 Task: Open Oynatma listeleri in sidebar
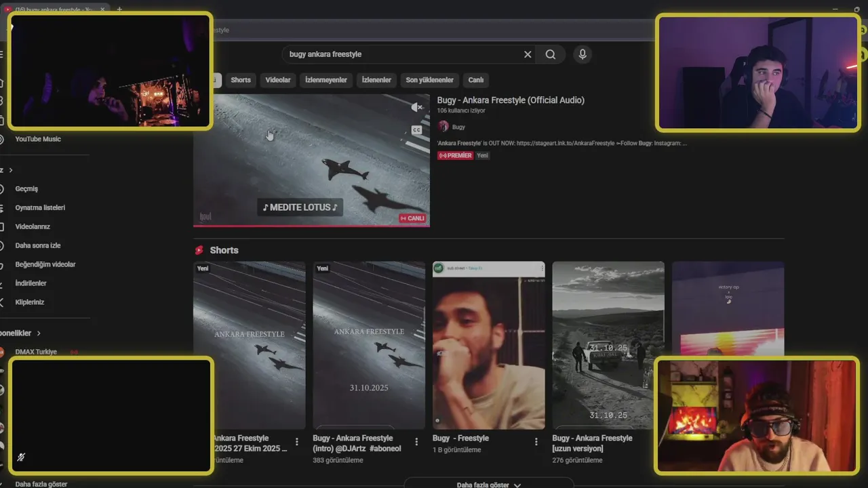coord(40,207)
